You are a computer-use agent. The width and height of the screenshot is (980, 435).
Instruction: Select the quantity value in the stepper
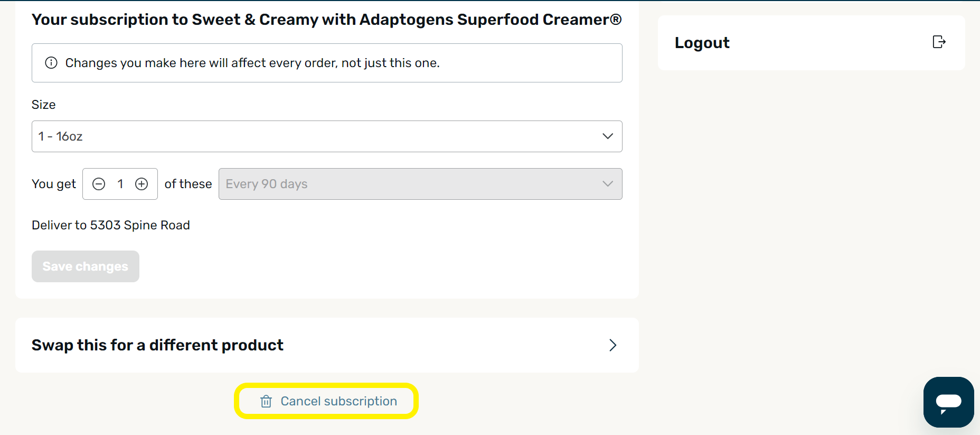click(120, 183)
